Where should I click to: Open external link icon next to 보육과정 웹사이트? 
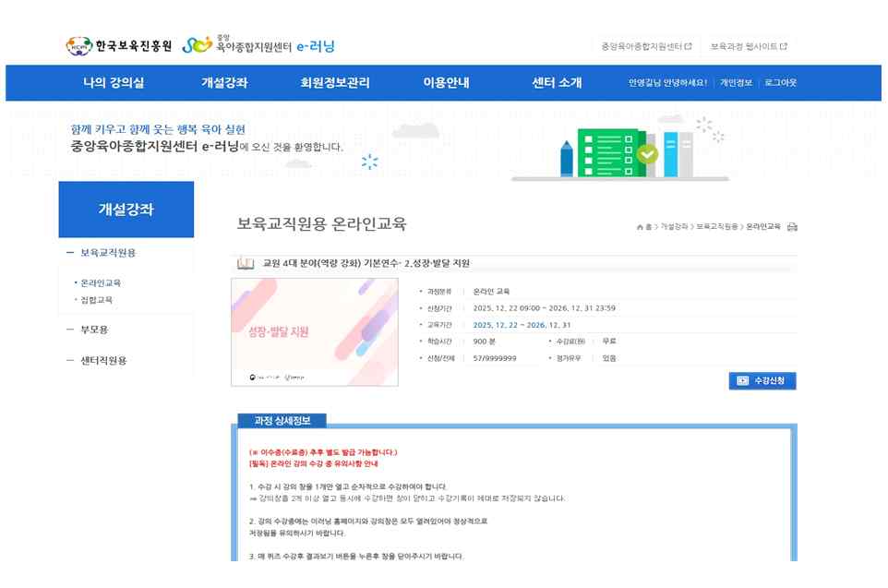click(x=784, y=46)
